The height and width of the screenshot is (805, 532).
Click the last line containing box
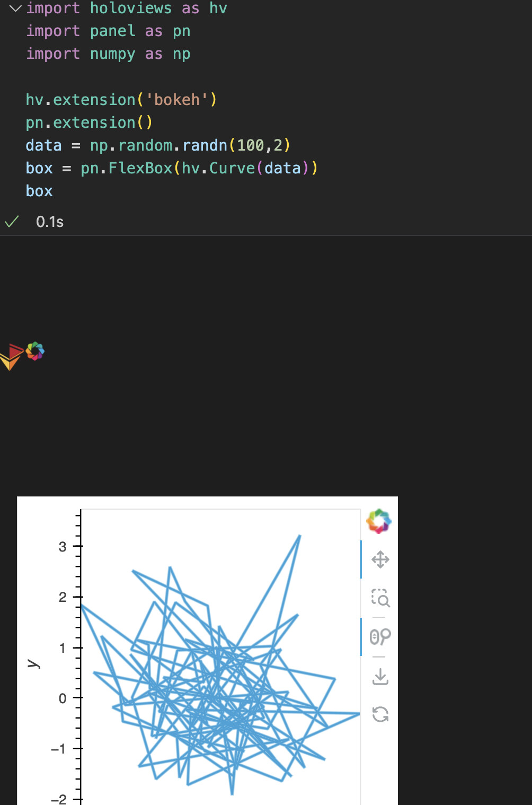point(39,191)
